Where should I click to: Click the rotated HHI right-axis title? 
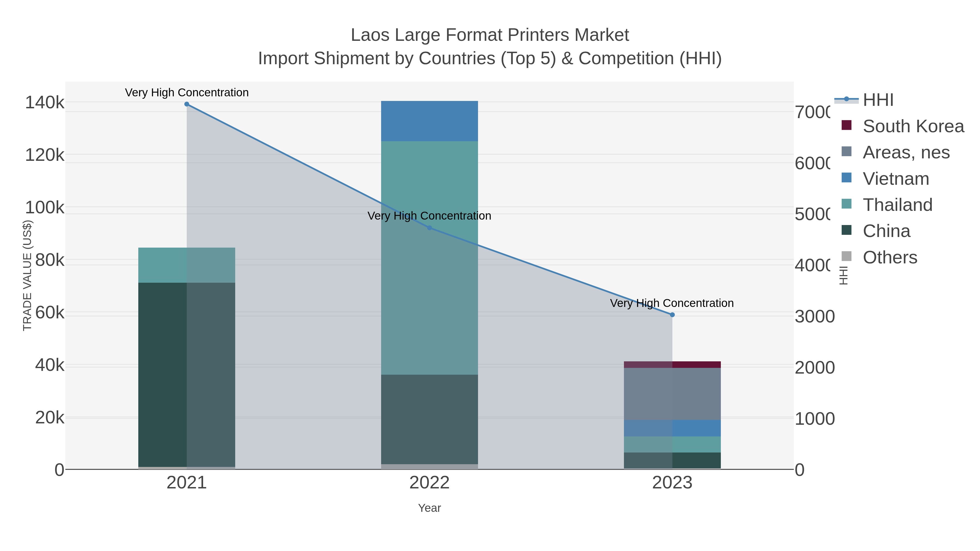pyautogui.click(x=844, y=276)
